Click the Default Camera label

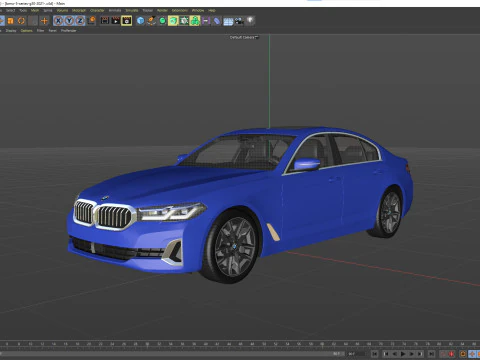(244, 37)
